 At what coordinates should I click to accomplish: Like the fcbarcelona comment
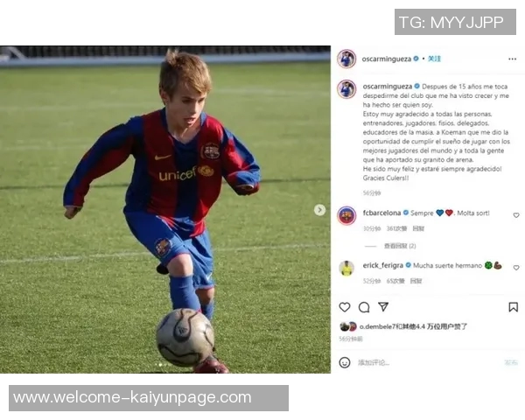[516, 215]
